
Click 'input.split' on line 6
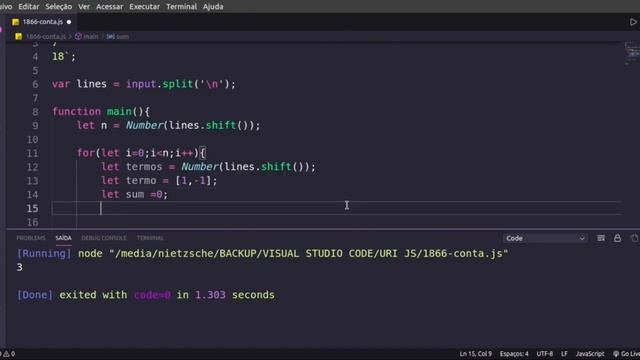tap(160, 84)
